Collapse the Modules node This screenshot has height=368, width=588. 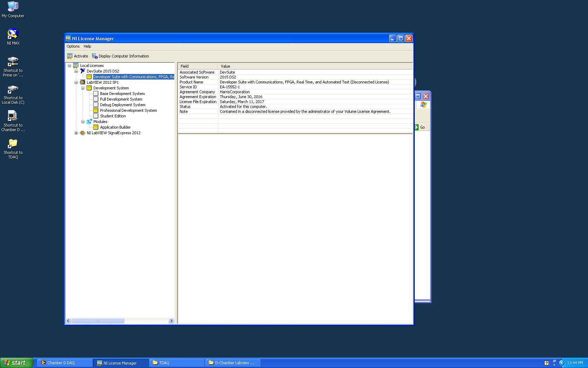[x=83, y=122]
